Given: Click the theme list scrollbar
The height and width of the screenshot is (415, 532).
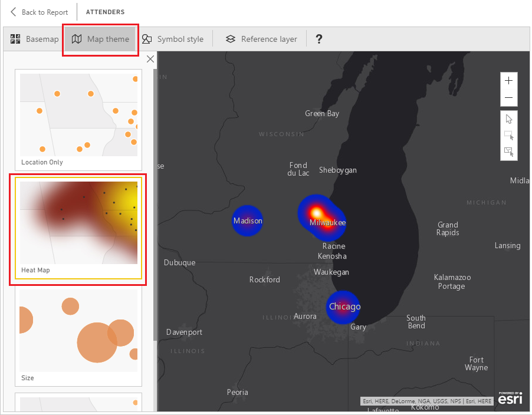Looking at the screenshot, I should click(x=155, y=205).
